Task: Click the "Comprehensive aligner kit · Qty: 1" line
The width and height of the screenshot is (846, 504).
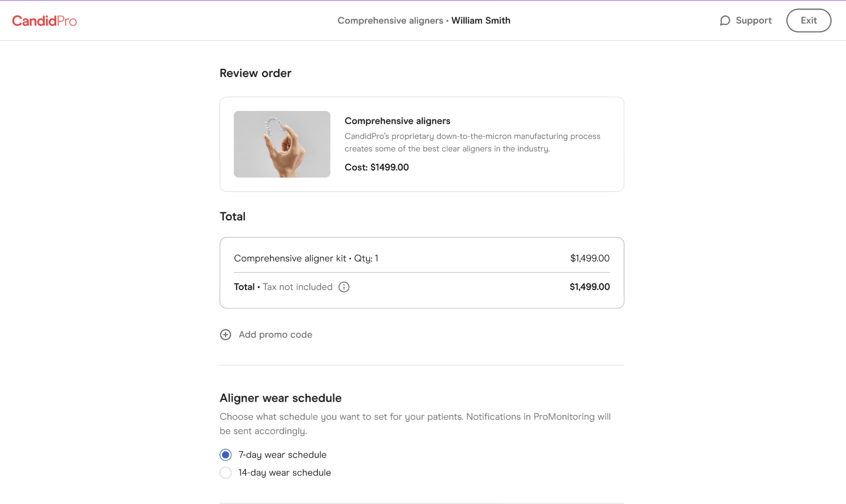Action: 306,258
